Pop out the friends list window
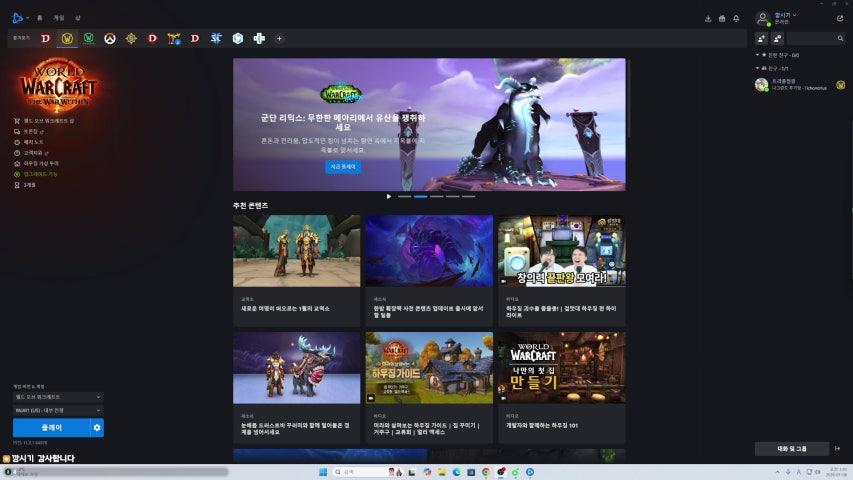 [x=839, y=18]
